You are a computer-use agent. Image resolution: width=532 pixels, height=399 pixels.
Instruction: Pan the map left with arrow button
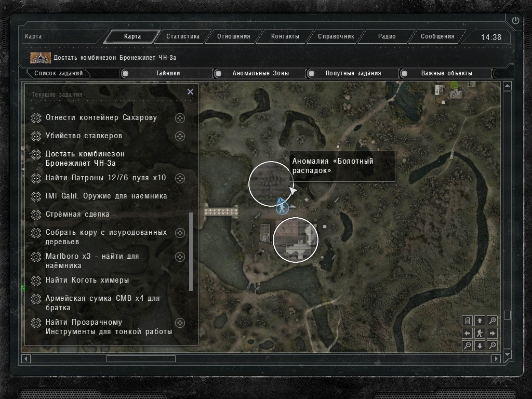pos(467,333)
